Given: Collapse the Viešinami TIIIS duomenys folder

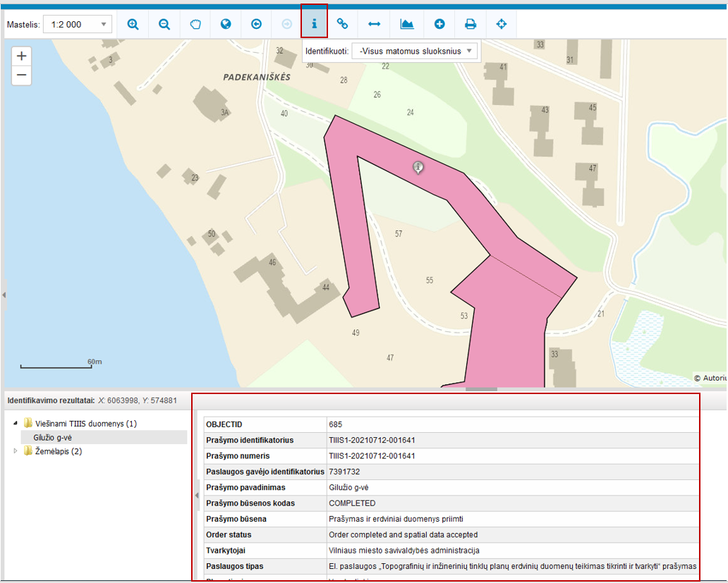Looking at the screenshot, I should coord(16,424).
